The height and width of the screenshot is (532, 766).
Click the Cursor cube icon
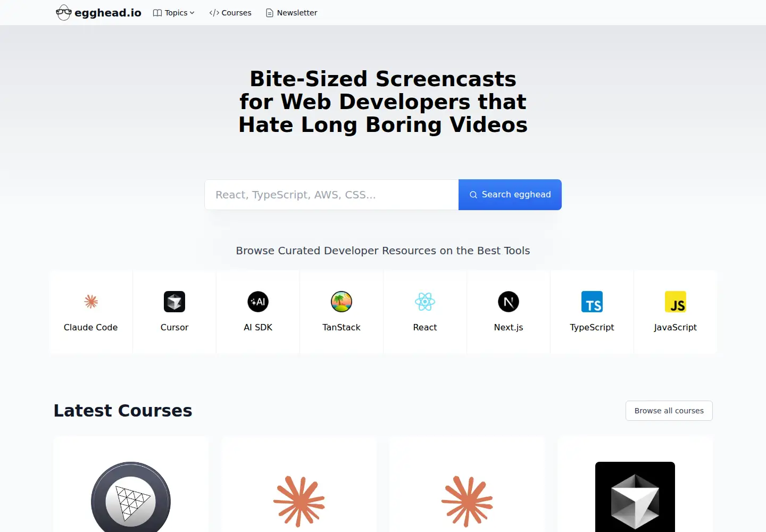point(174,302)
